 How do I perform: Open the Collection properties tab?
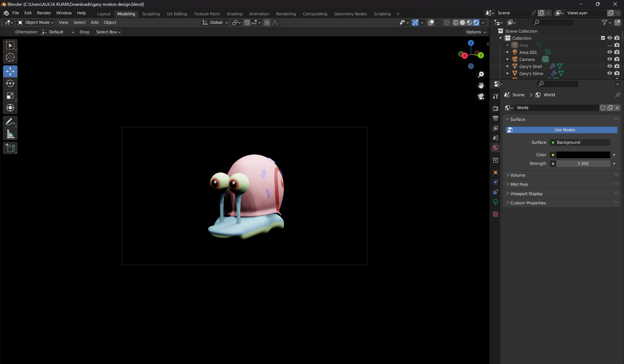pos(495,160)
